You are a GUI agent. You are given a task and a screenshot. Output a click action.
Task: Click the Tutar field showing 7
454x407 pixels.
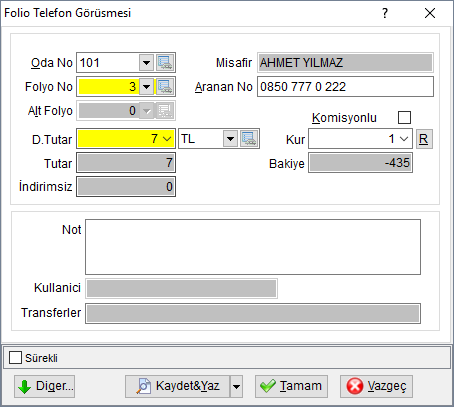pos(126,163)
